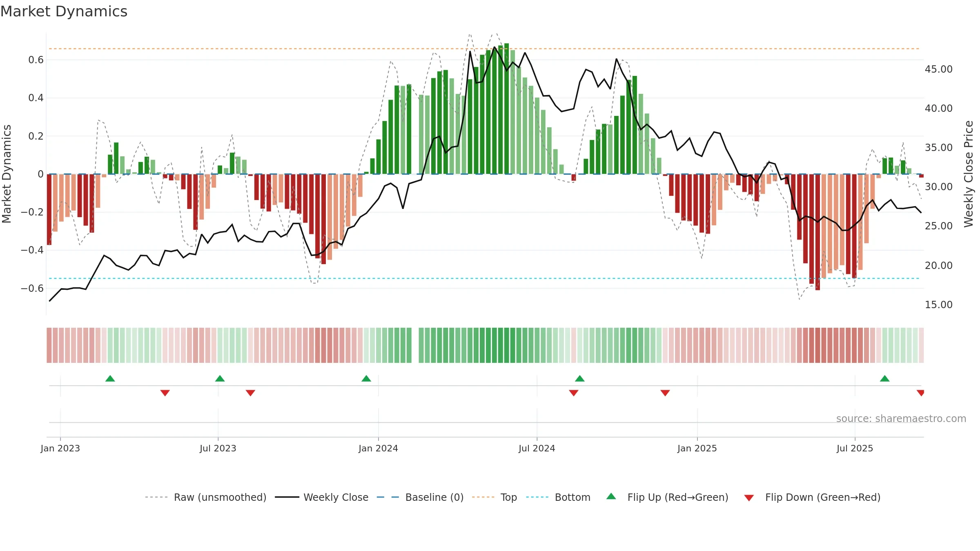Toggle the Baseline (0) legend entry
The image size is (980, 551).
420,497
